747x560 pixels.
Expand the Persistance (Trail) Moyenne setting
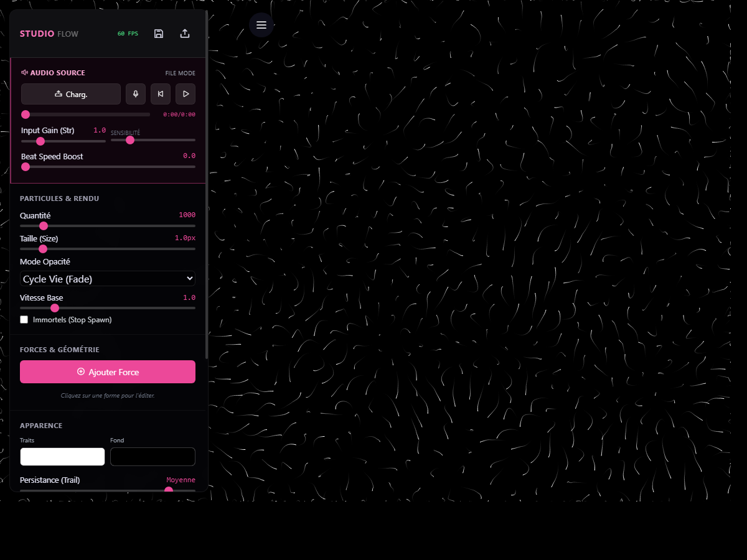click(181, 480)
